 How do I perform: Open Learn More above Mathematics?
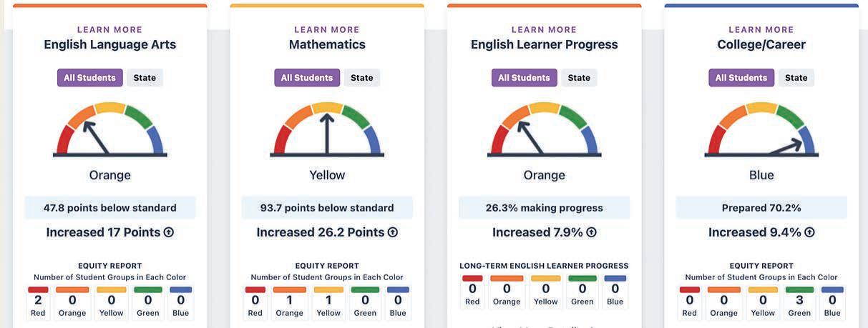pyautogui.click(x=327, y=30)
